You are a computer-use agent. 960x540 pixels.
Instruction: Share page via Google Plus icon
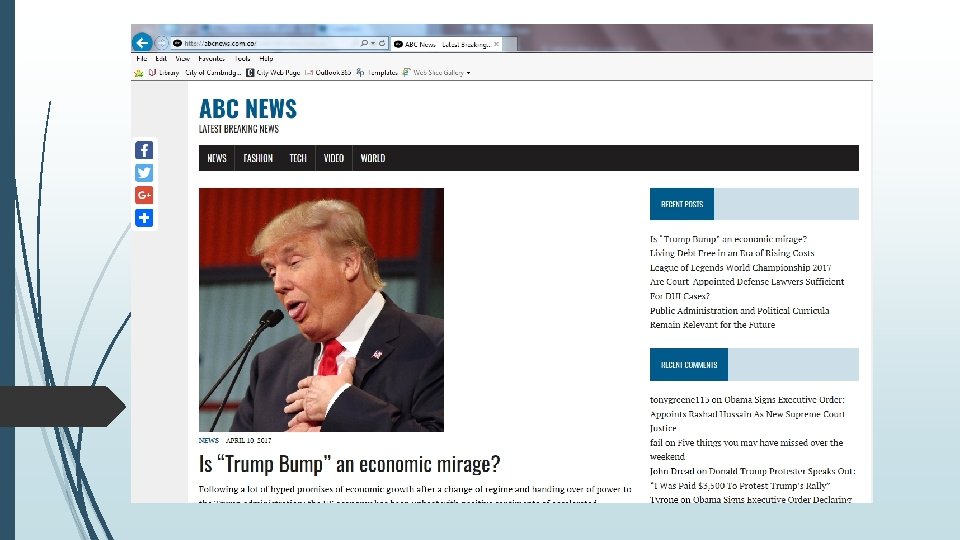click(144, 195)
